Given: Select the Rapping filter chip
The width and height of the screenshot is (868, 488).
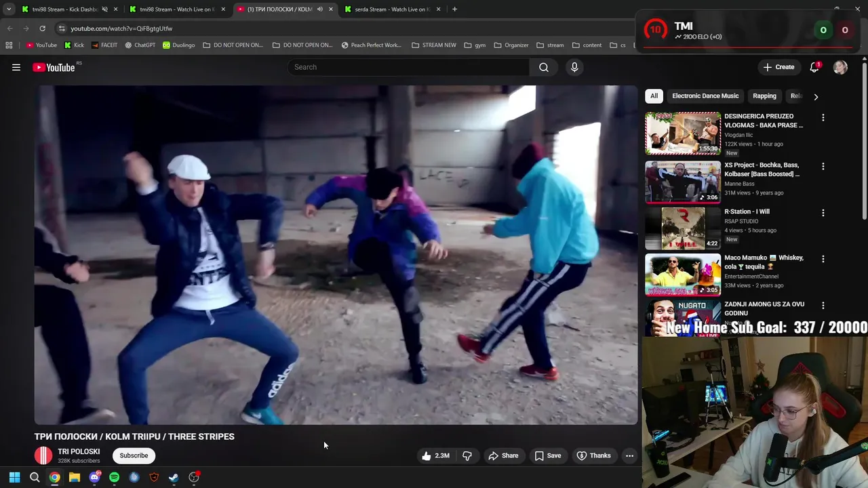Looking at the screenshot, I should [764, 96].
